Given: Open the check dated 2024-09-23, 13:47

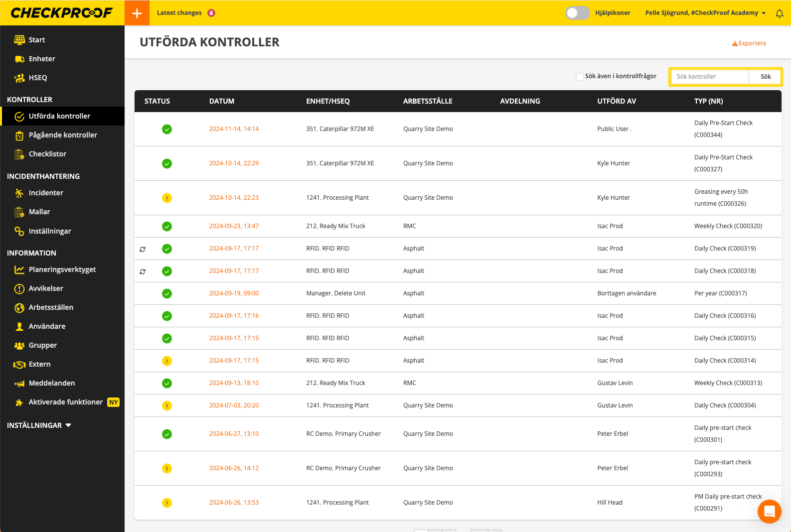Looking at the screenshot, I should (x=234, y=226).
